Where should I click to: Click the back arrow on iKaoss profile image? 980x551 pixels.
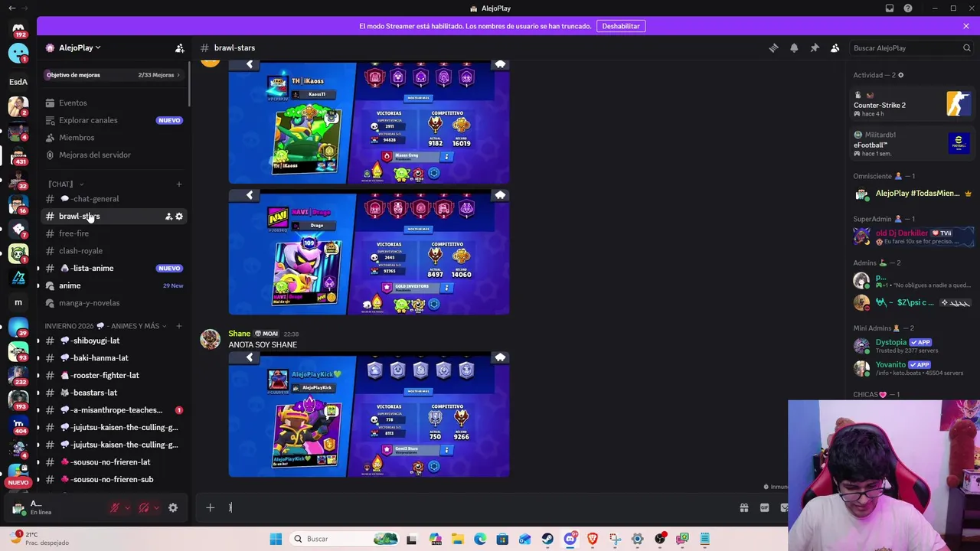250,64
